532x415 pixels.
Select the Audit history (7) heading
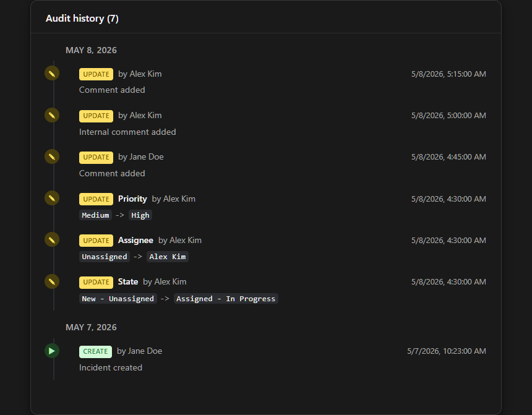(x=82, y=19)
